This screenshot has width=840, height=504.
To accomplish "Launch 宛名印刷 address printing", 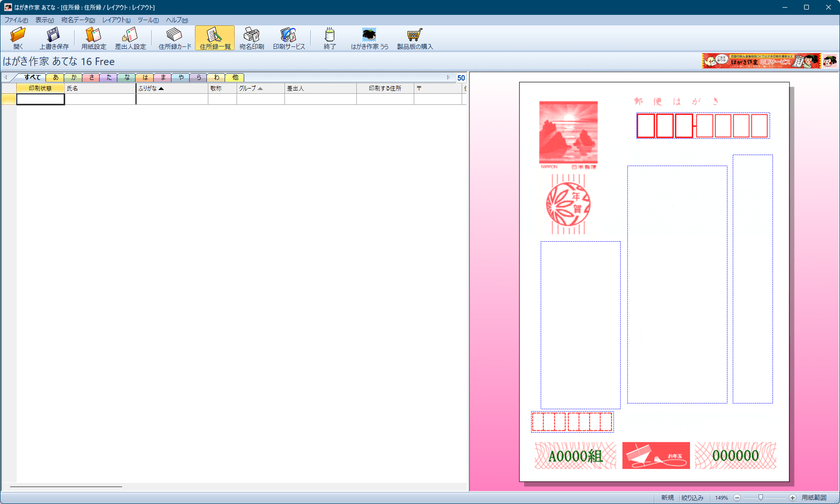I will pyautogui.click(x=251, y=38).
